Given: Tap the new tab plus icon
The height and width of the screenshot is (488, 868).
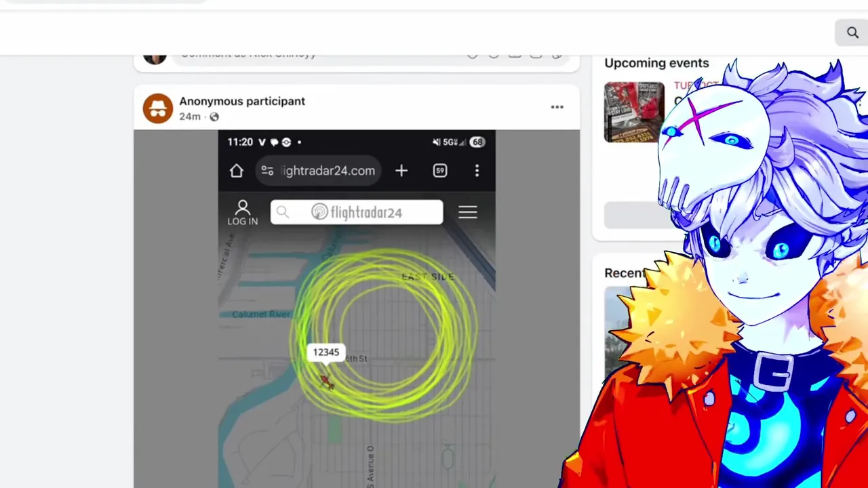Looking at the screenshot, I should click(401, 171).
